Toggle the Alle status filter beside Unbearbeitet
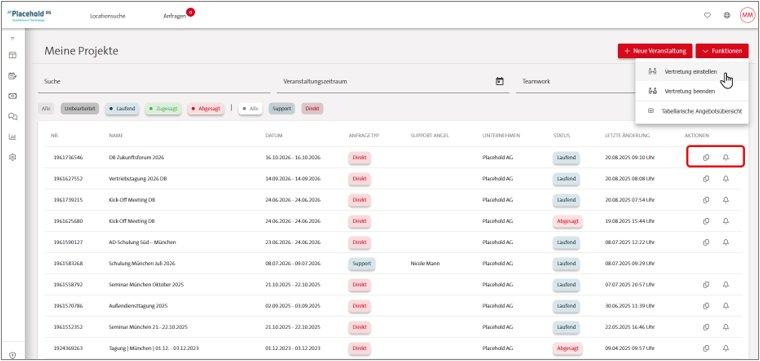 [x=46, y=109]
